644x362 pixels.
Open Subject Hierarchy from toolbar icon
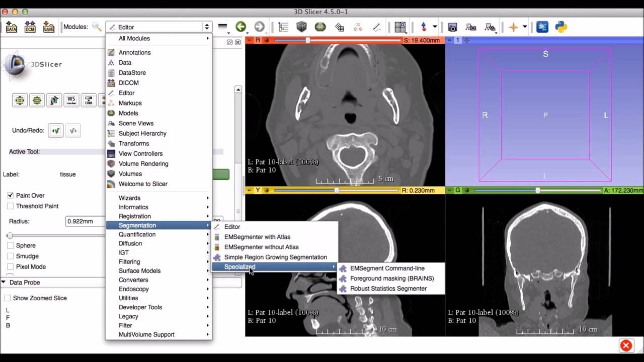283,27
